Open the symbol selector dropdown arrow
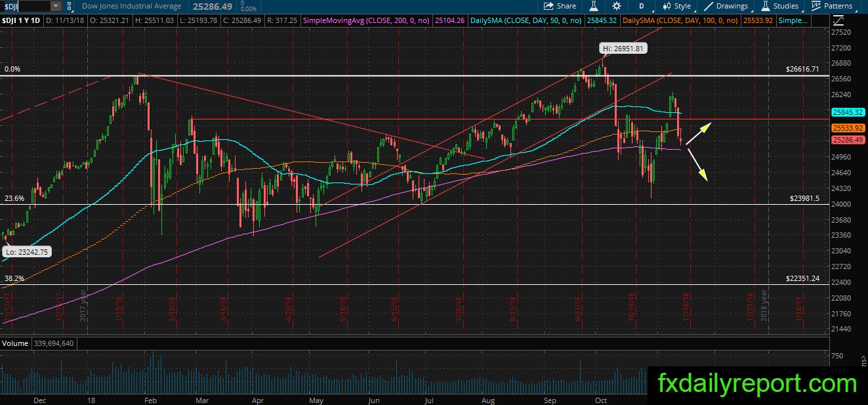 pos(55,6)
